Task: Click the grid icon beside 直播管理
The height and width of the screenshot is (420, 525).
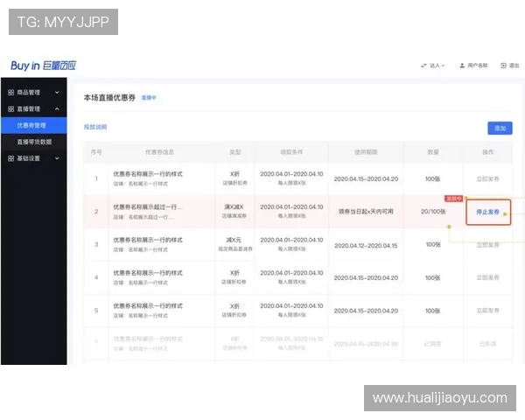Action: click(11, 108)
